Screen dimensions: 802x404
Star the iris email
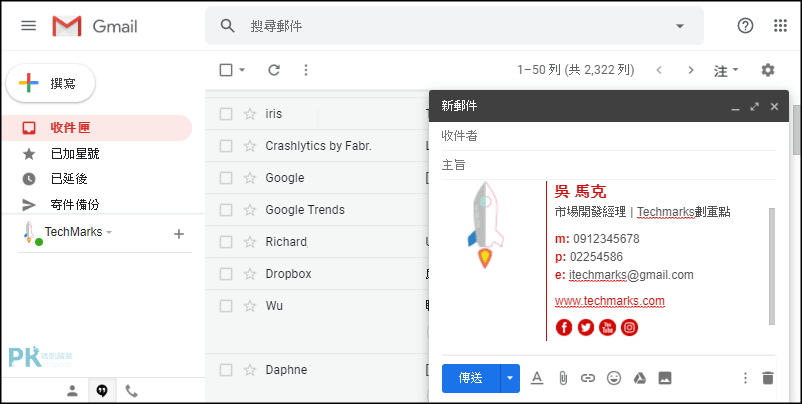point(250,114)
